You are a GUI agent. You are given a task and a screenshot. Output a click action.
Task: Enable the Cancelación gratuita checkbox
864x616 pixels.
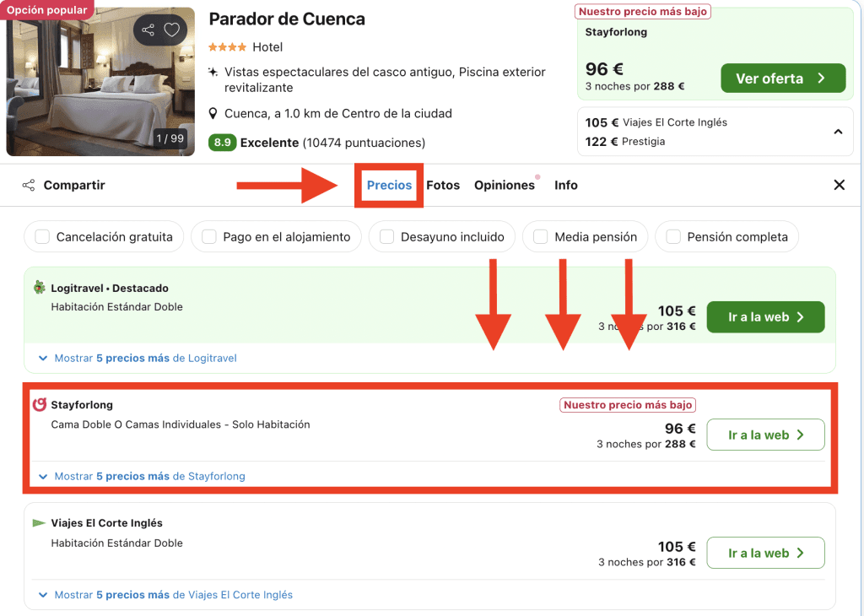pyautogui.click(x=42, y=237)
